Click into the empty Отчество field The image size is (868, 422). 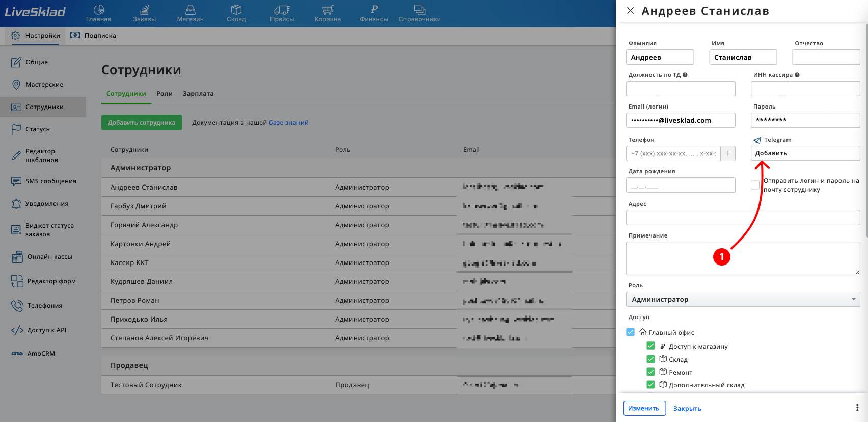826,57
